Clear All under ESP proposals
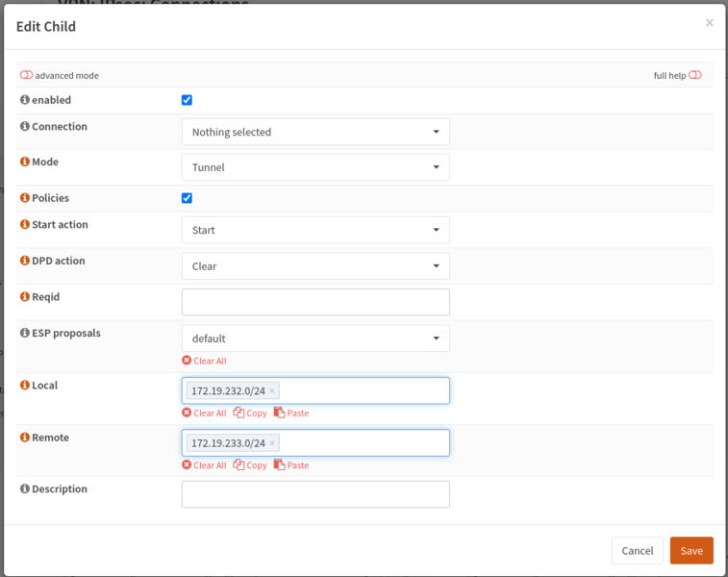This screenshot has width=728, height=577. 204,361
